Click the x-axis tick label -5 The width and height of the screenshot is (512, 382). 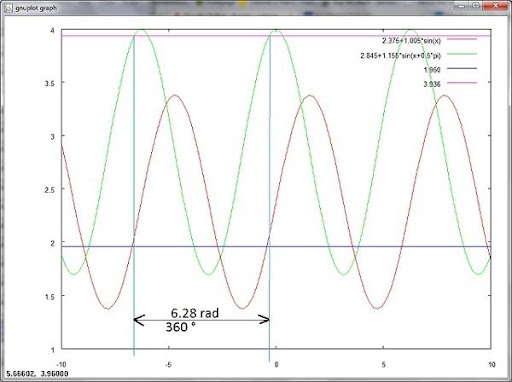tap(168, 364)
